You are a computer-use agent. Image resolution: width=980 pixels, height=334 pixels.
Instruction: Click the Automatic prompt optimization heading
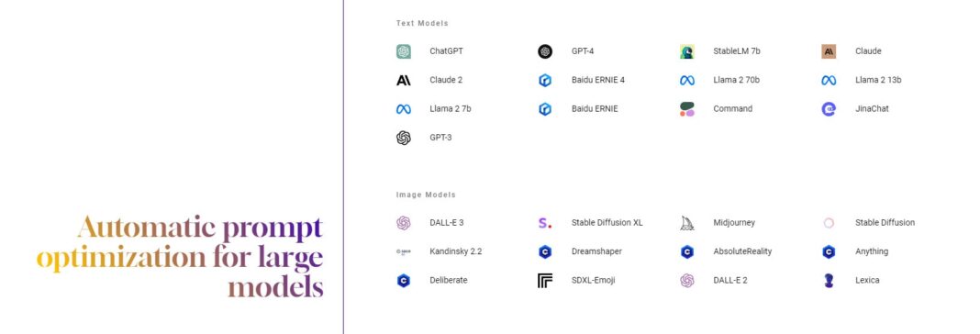point(180,257)
